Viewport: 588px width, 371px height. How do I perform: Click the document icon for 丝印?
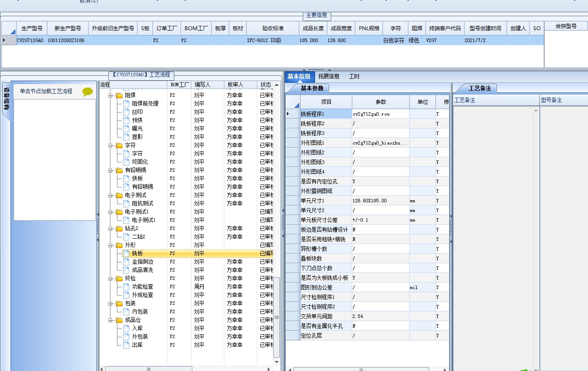click(127, 112)
